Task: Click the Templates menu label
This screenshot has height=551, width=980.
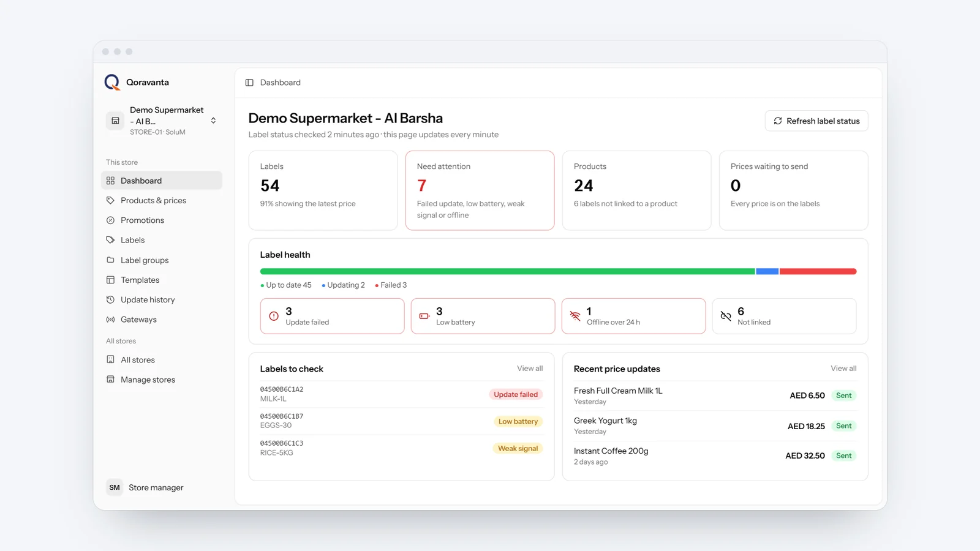Action: pos(140,280)
